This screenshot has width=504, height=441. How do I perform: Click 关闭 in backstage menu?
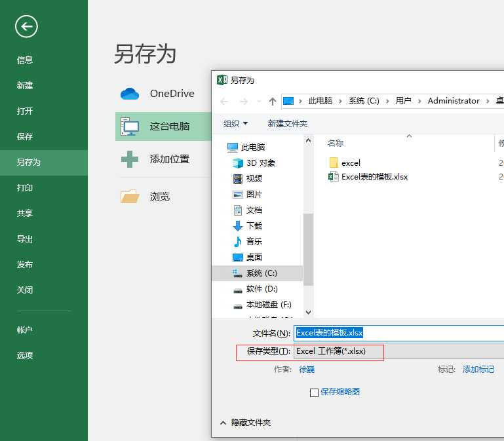[x=25, y=290]
